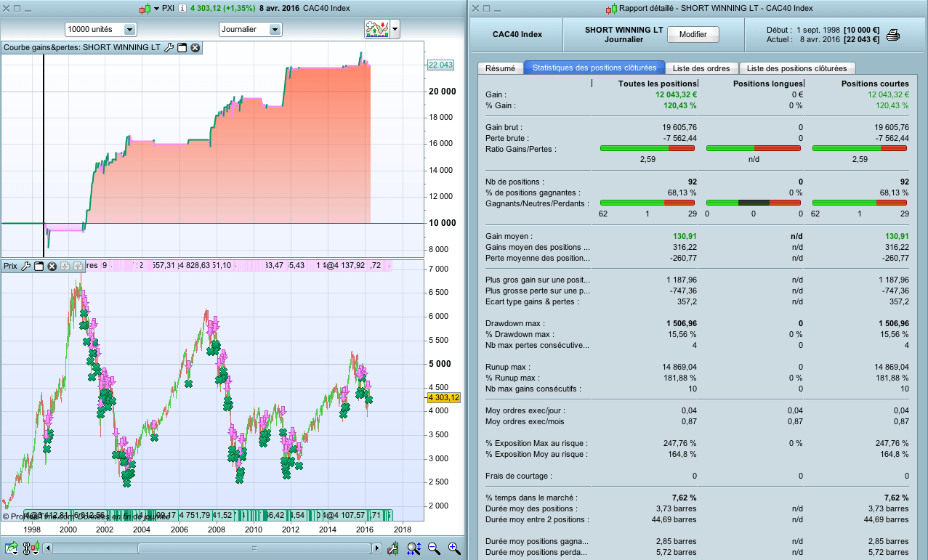Click the Ratio Gains/Pertes bar under Toutes les positions

coord(647,148)
